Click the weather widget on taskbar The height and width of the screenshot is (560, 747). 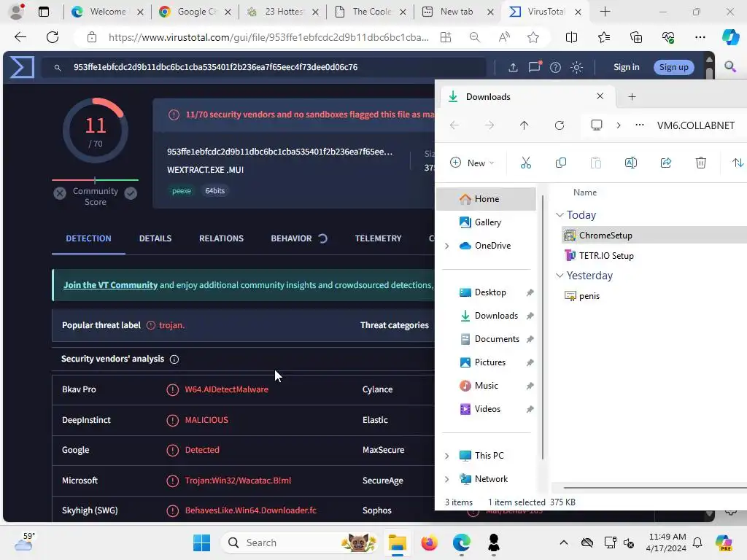(x=24, y=542)
